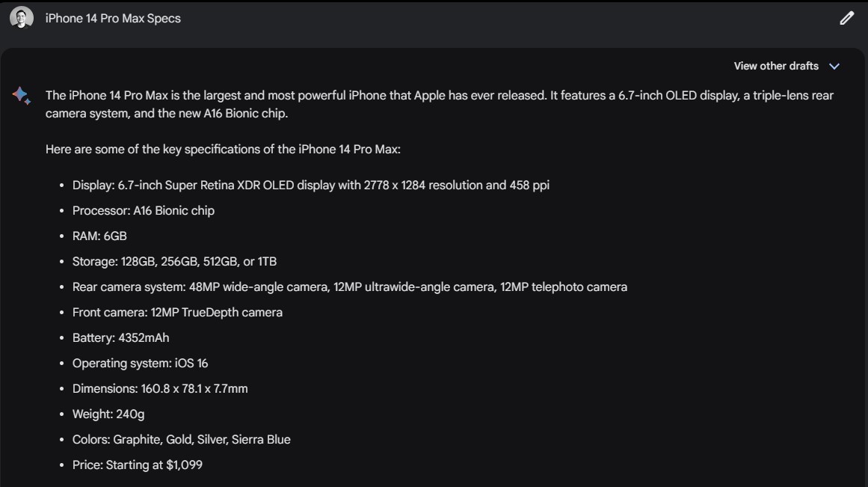Click the Colors list line

[182, 439]
